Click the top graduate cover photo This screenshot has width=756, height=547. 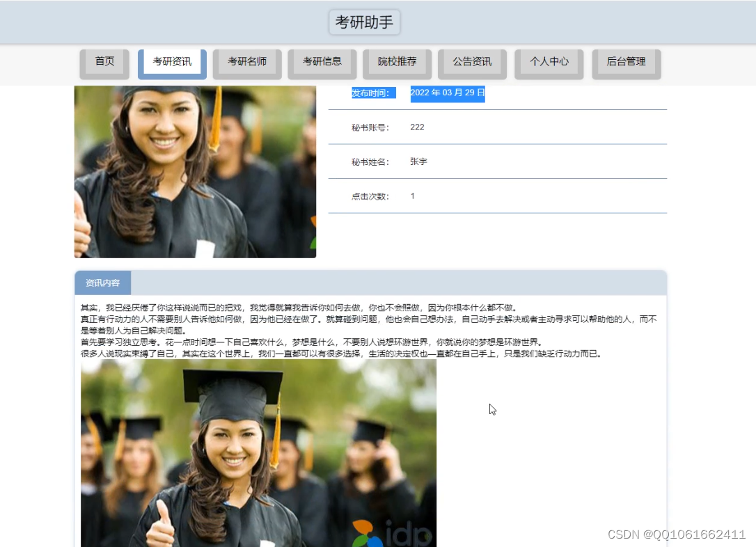coord(196,172)
